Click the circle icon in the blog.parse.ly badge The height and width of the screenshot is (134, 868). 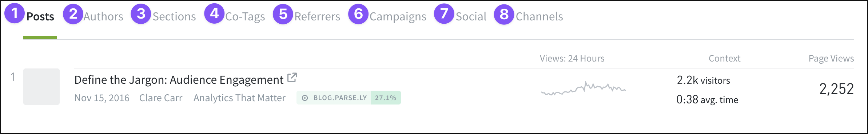(305, 98)
